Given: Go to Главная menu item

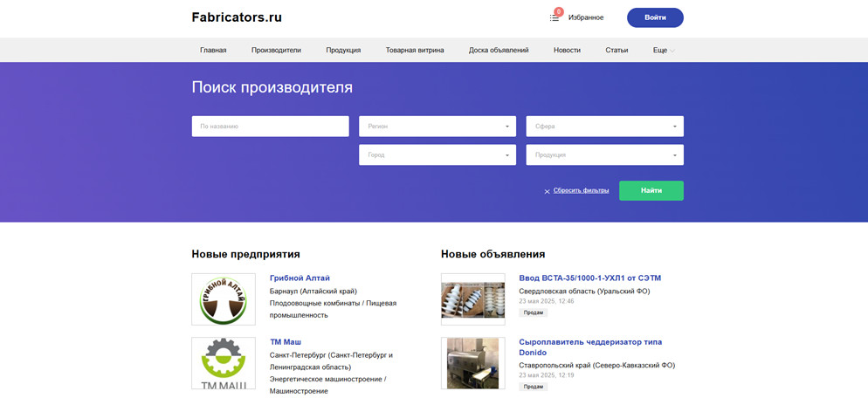Looking at the screenshot, I should pyautogui.click(x=213, y=50).
